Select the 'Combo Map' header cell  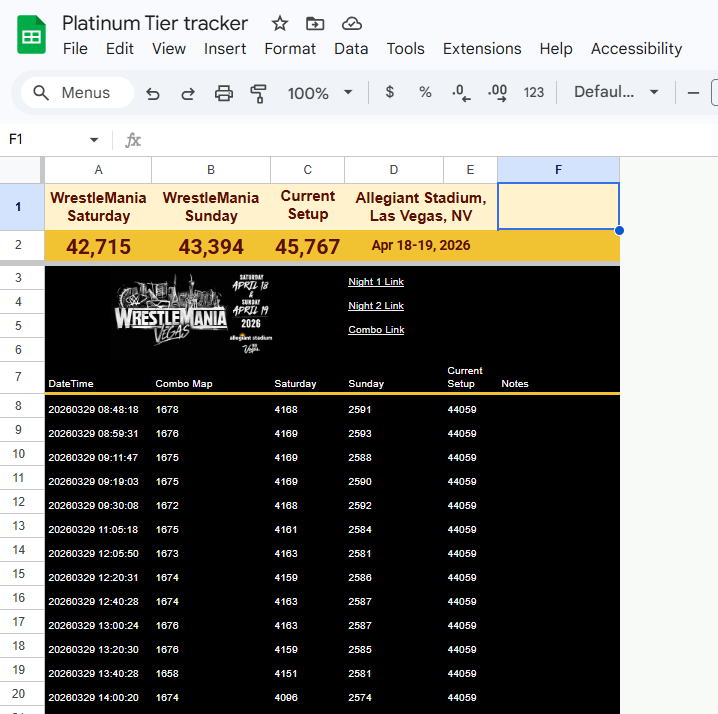(211, 377)
